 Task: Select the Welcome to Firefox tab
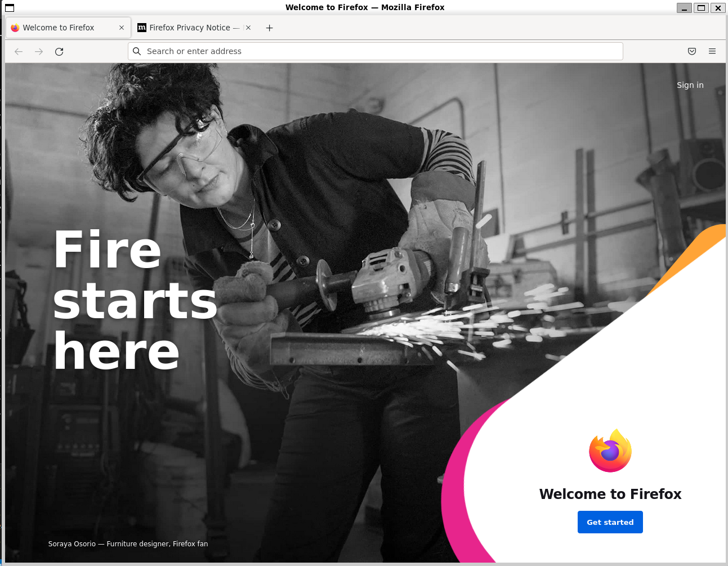point(68,28)
